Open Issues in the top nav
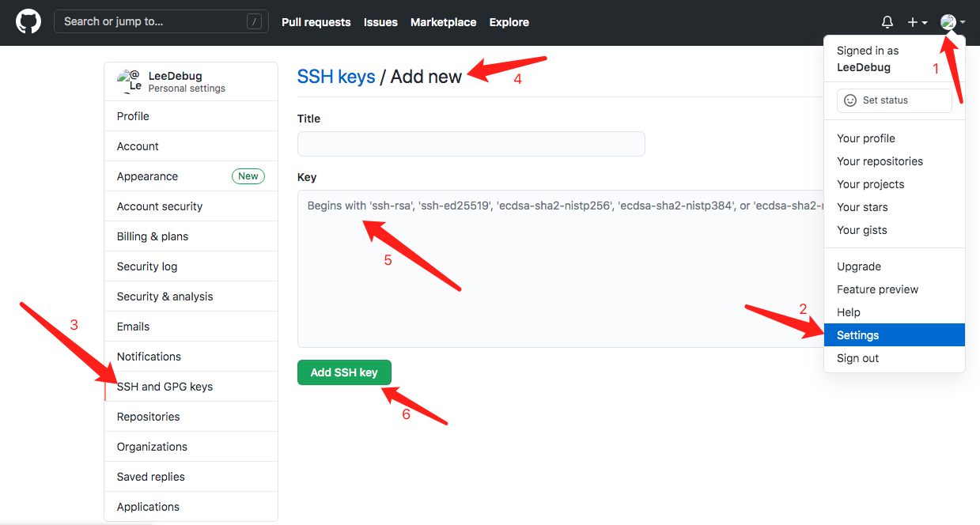Image resolution: width=980 pixels, height=525 pixels. click(380, 22)
